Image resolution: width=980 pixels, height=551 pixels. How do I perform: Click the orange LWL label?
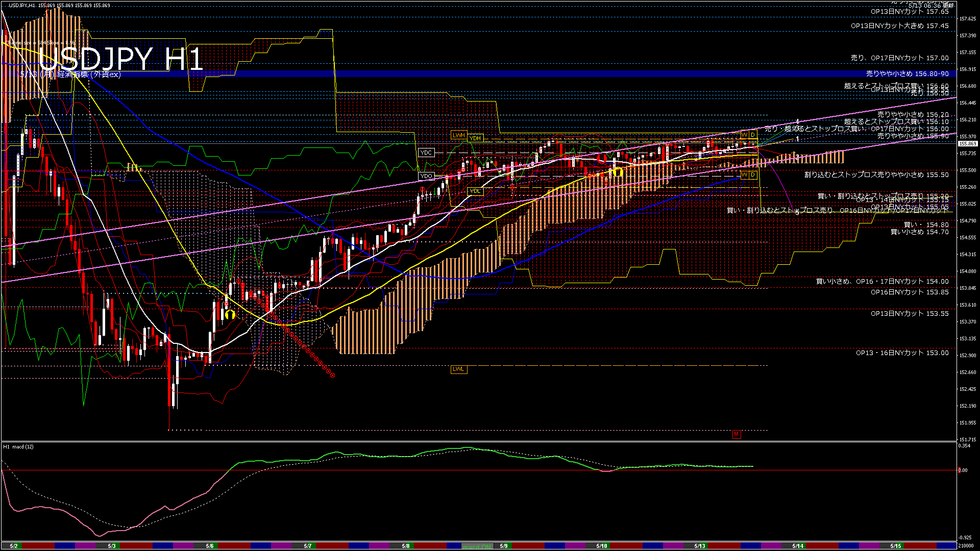(x=458, y=369)
